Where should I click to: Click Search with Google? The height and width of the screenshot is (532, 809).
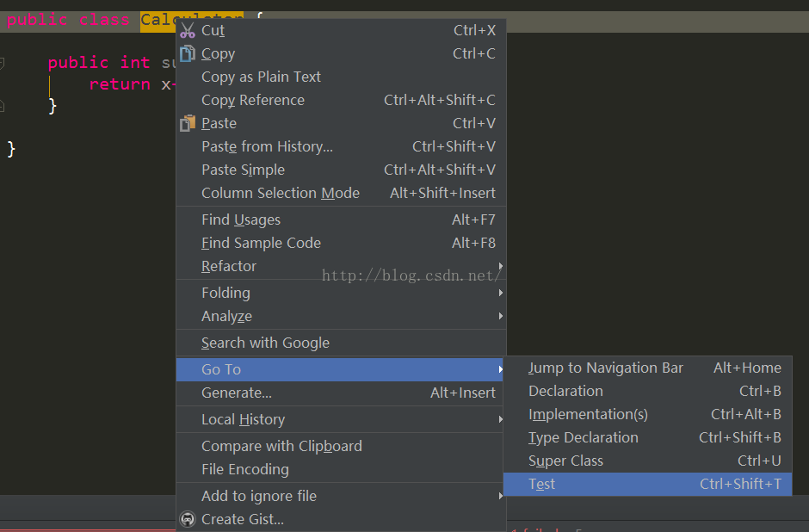tap(265, 343)
